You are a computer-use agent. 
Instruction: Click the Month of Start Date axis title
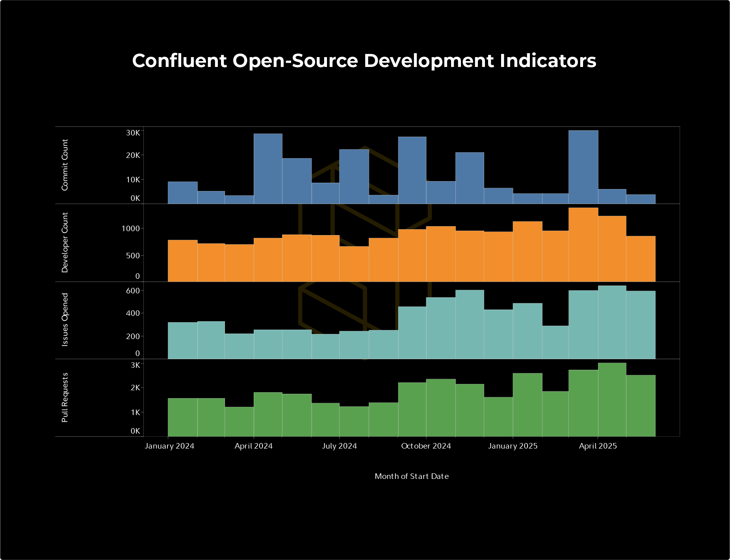(x=412, y=476)
